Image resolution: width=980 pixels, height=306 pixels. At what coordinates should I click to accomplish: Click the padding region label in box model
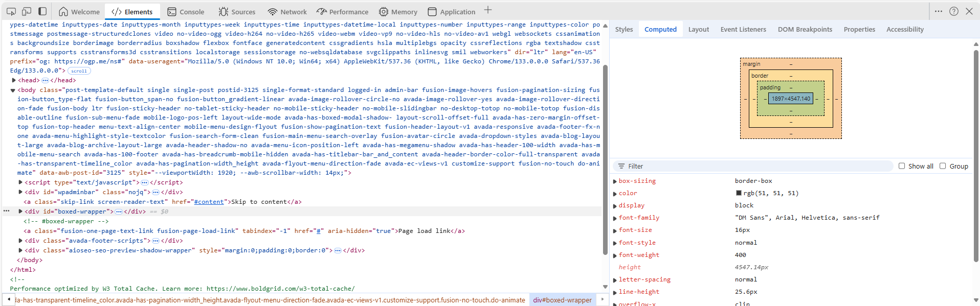pos(770,87)
